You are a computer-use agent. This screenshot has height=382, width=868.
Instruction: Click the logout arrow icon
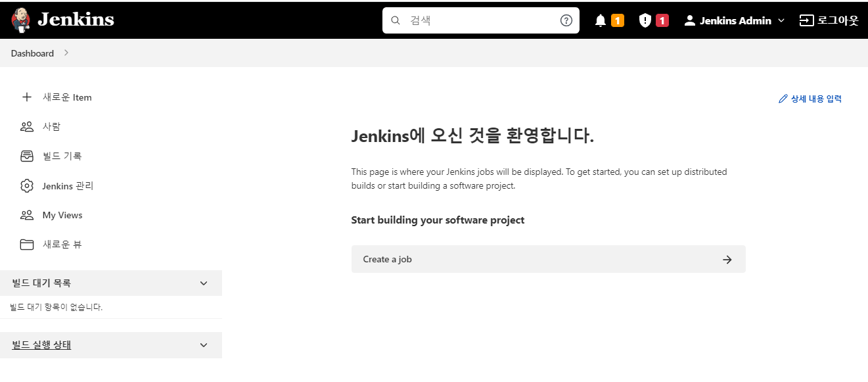[x=806, y=20]
